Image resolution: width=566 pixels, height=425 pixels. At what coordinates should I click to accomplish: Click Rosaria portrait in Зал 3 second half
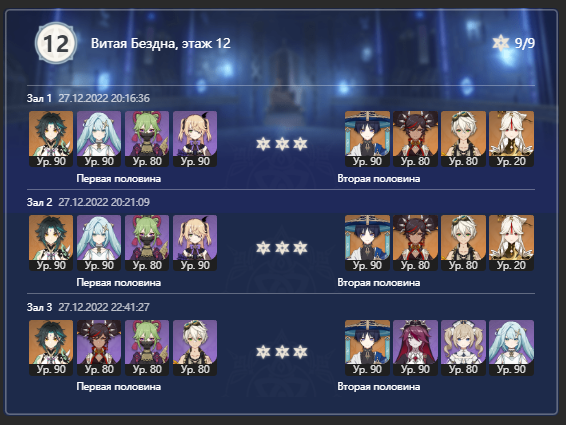415,347
